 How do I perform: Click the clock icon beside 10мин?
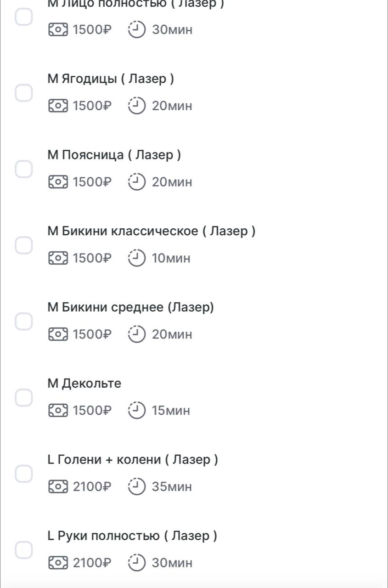137,258
